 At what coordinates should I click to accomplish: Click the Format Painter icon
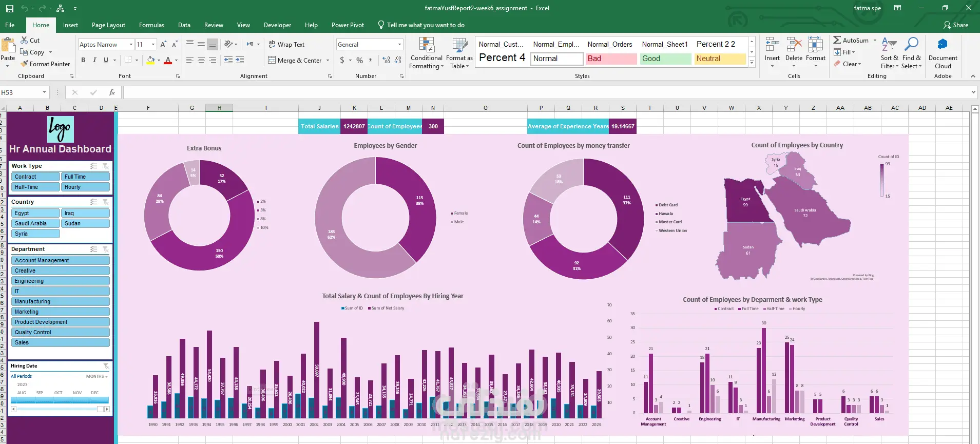tap(24, 64)
